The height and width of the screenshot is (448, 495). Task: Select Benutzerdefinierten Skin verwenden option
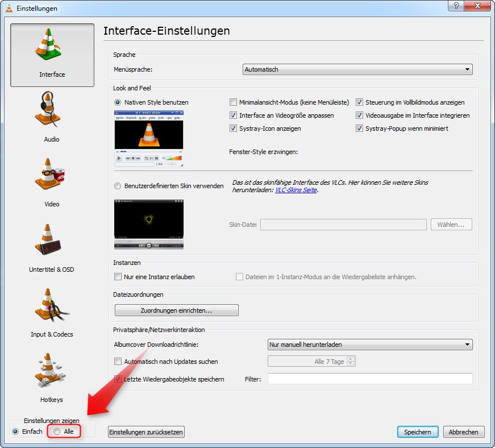118,185
